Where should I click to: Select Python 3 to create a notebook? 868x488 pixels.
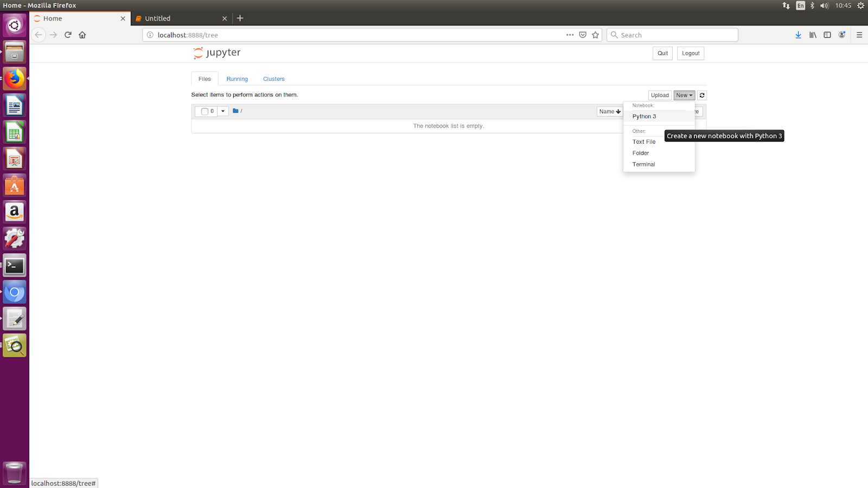point(644,116)
